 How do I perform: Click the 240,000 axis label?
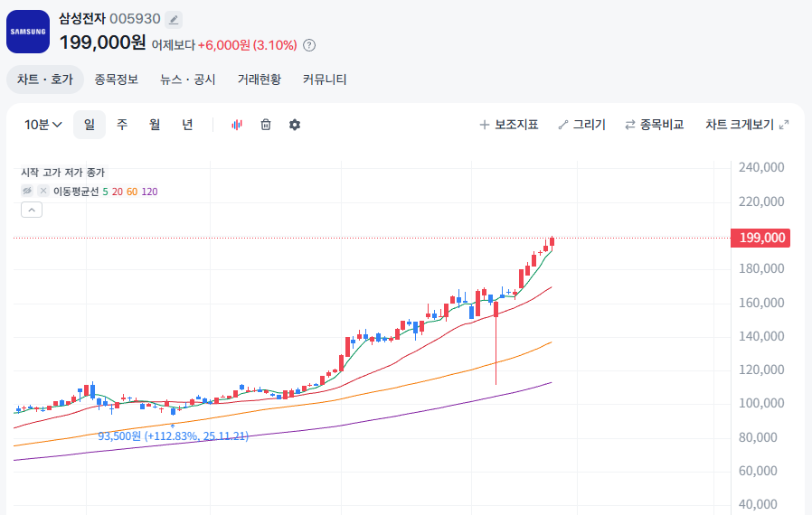pos(761,167)
